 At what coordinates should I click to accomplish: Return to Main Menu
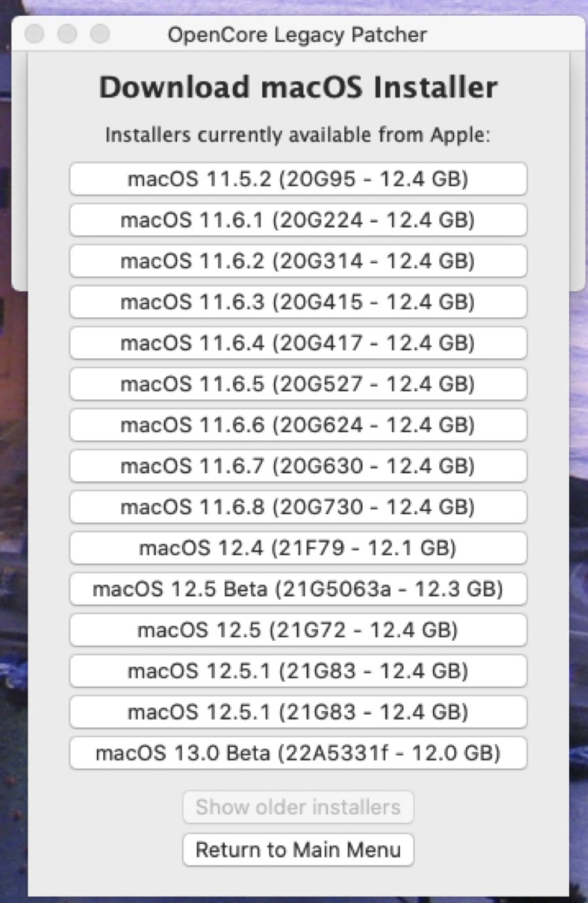coord(298,850)
